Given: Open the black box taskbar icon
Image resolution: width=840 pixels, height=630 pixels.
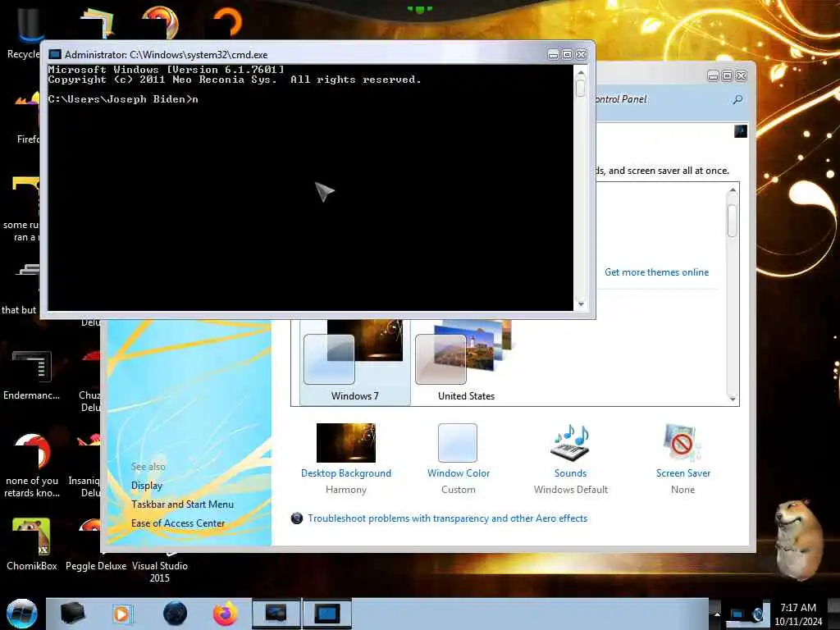Looking at the screenshot, I should 72,614.
